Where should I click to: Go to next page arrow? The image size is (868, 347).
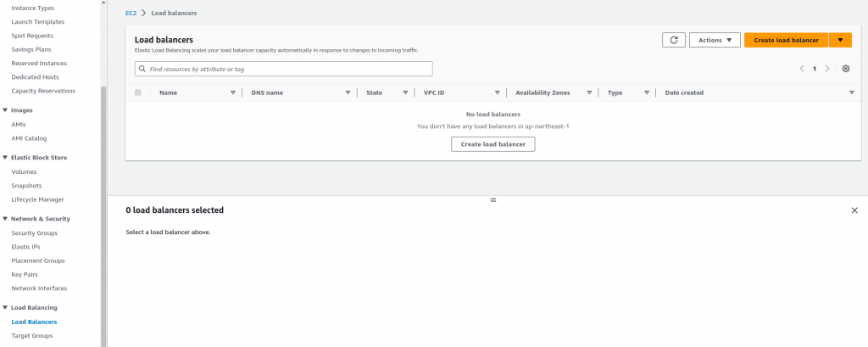click(x=827, y=69)
